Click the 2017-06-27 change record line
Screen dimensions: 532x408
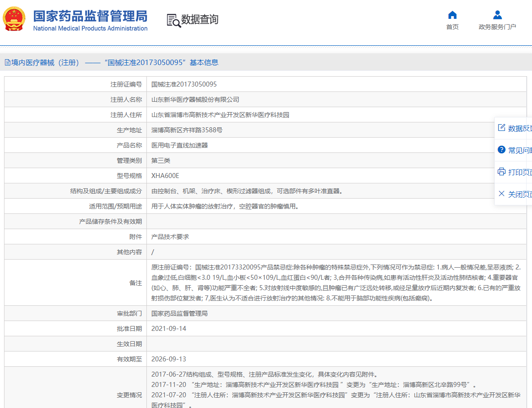coord(265,374)
